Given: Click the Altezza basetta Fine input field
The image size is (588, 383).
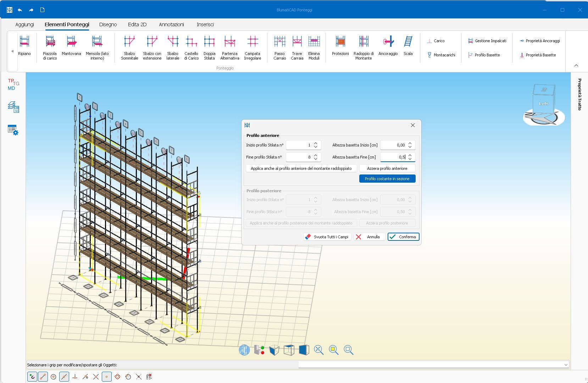Looking at the screenshot, I should 393,157.
